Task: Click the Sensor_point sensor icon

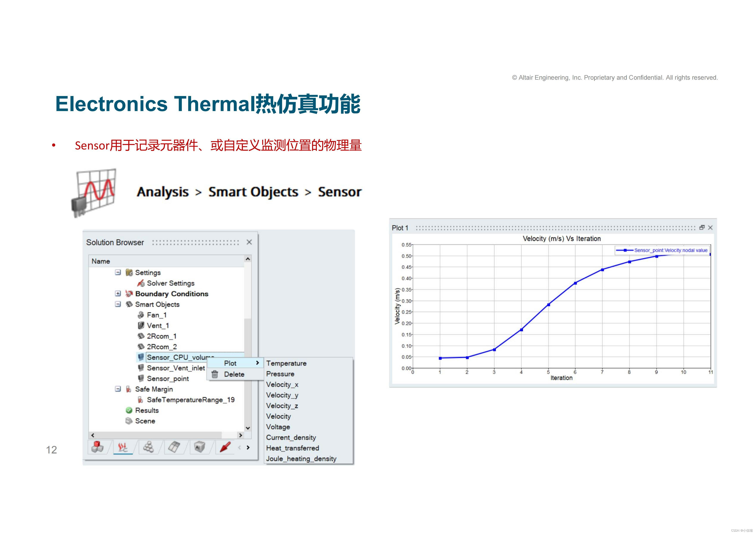Action: click(x=141, y=378)
